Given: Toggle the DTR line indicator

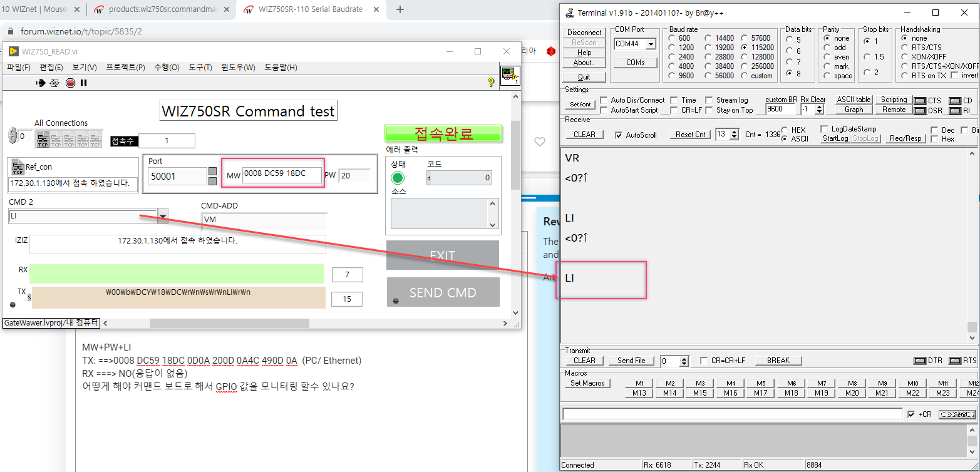Looking at the screenshot, I should [x=920, y=361].
